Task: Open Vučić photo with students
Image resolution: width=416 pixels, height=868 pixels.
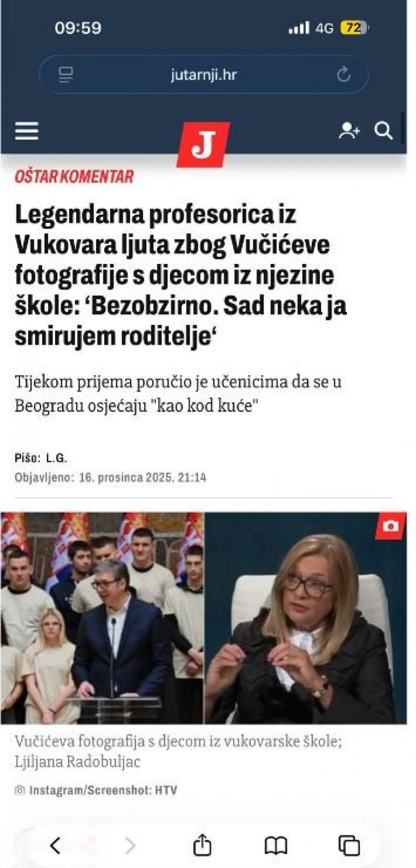Action: pos(102,618)
